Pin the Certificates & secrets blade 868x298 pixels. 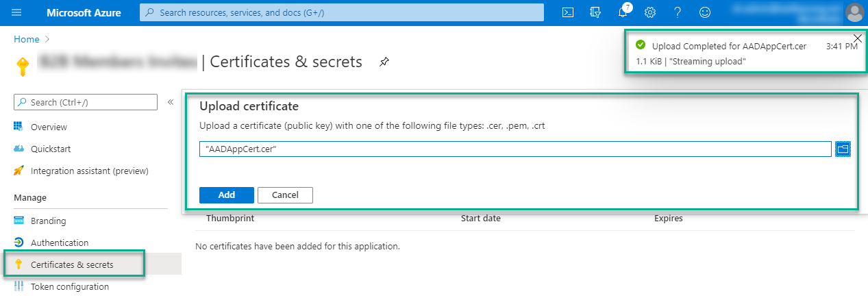(384, 62)
